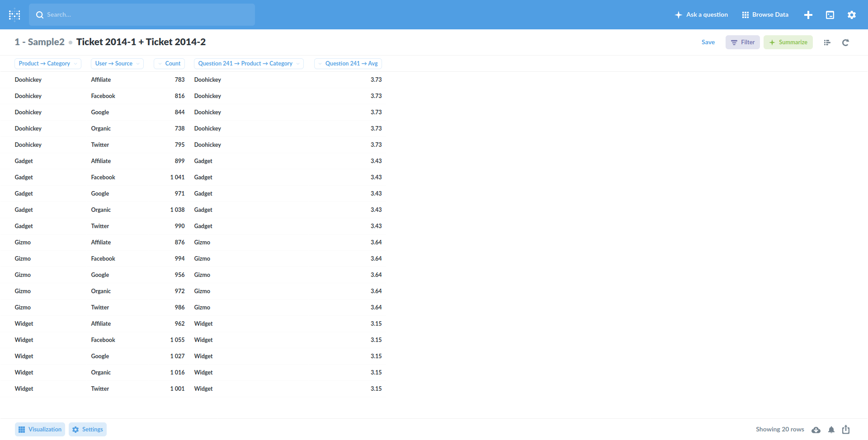
Task: Open the question details list icon
Action: (x=827, y=42)
